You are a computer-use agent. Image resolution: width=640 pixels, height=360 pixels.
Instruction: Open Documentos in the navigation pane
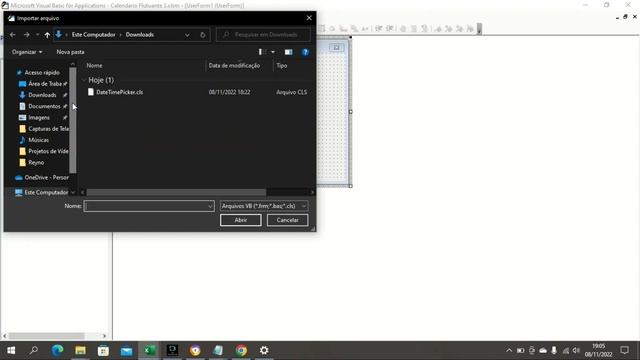[44, 106]
